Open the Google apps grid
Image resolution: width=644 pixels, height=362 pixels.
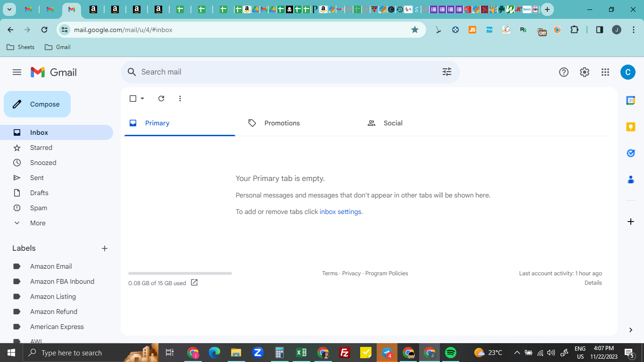(605, 72)
